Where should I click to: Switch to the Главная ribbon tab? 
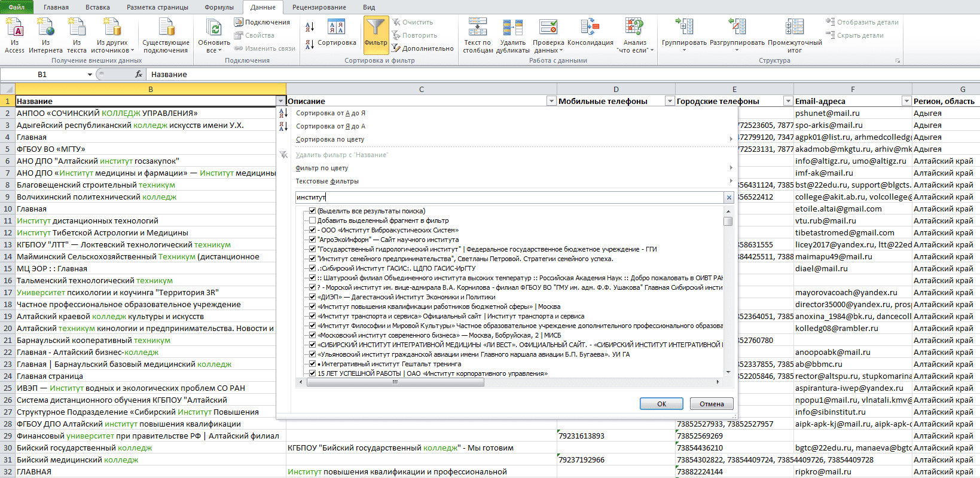[56, 7]
